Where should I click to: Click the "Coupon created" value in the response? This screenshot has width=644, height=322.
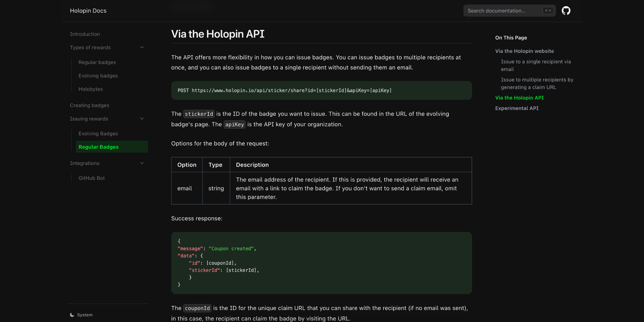(x=231, y=249)
